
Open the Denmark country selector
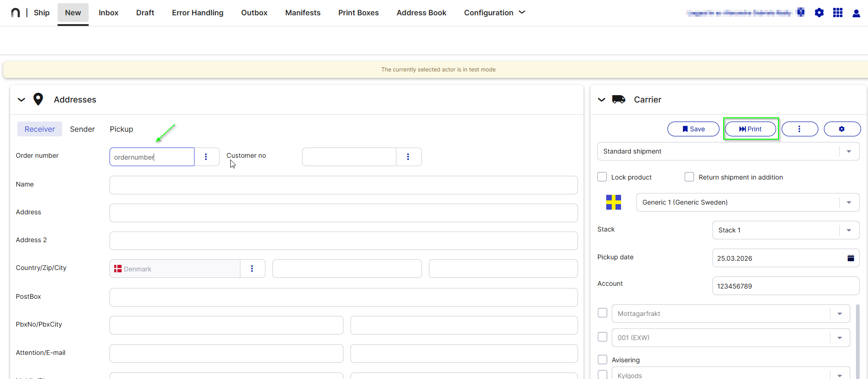coord(175,269)
